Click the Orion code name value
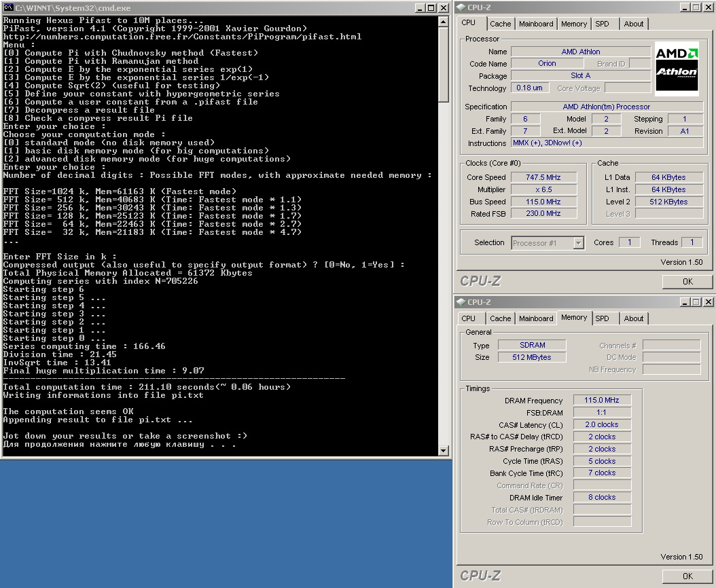 547,63
